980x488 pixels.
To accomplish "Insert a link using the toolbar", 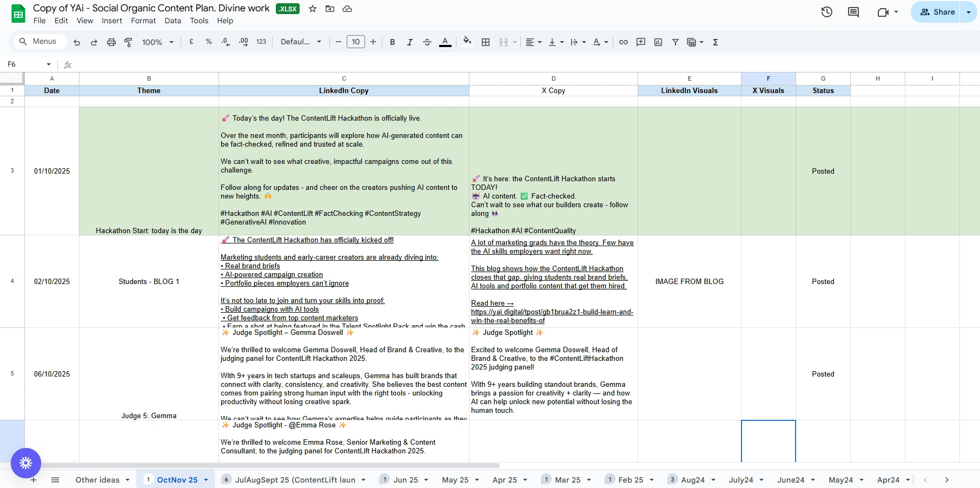I will 624,42.
